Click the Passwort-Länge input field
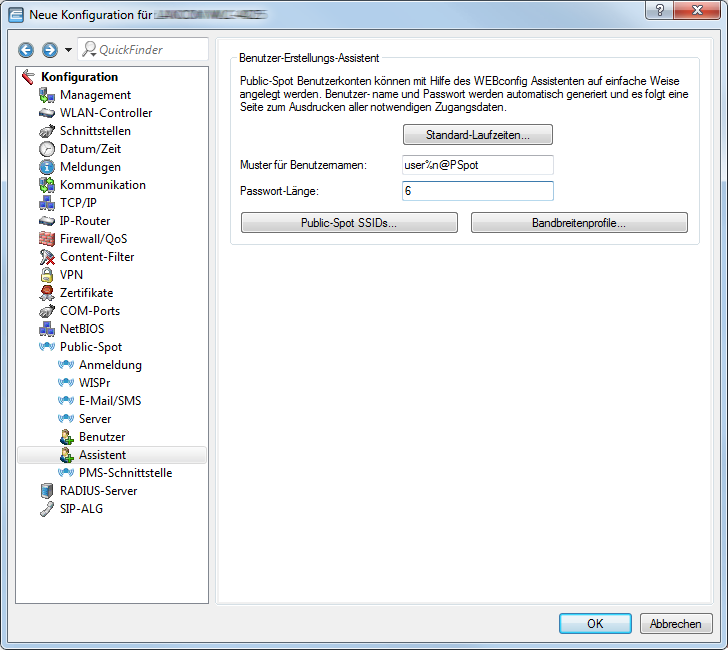 pos(477,191)
